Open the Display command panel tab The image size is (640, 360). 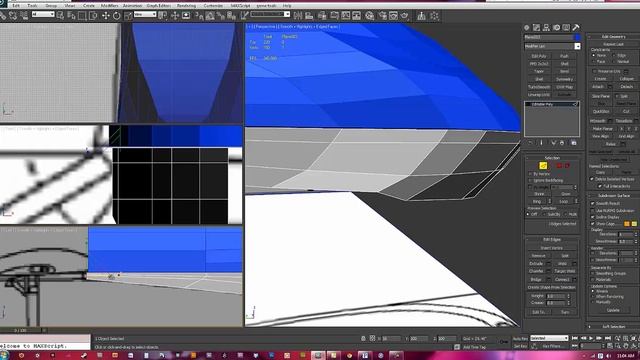[566, 28]
